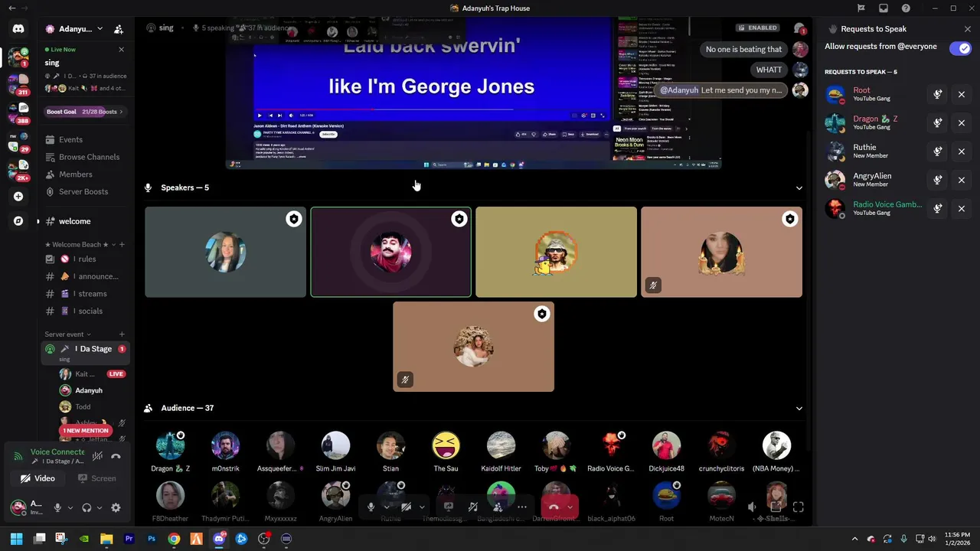Click the ENABLED requests badge at top
Screen dimensions: 980x551
coord(757,28)
